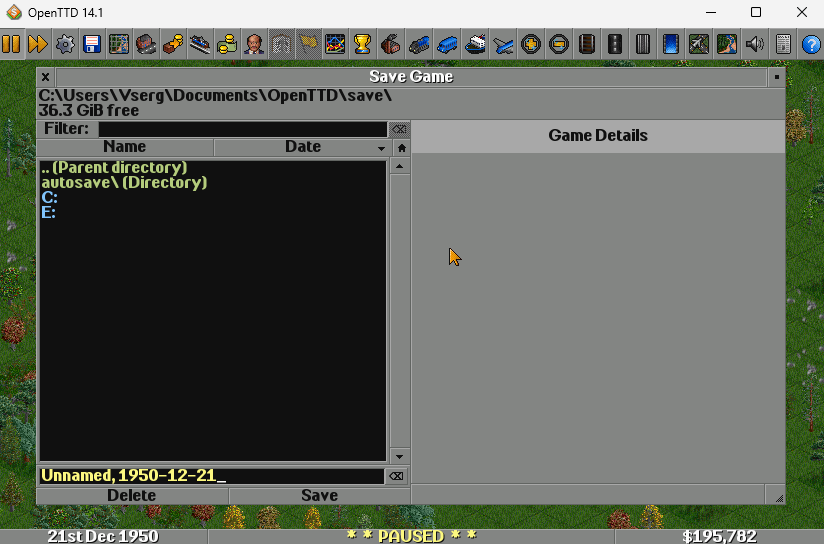
Task: Click the Save button
Action: pyautogui.click(x=319, y=496)
